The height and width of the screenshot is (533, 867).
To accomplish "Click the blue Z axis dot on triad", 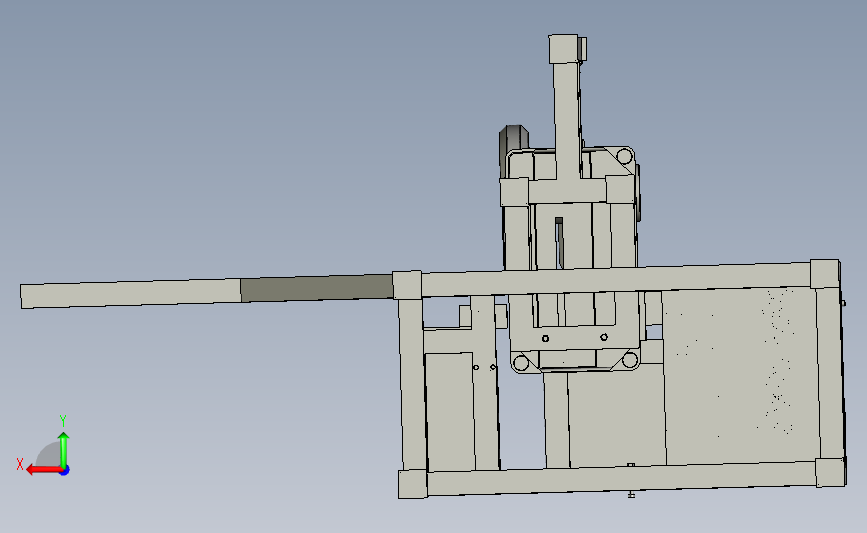I will tap(65, 471).
